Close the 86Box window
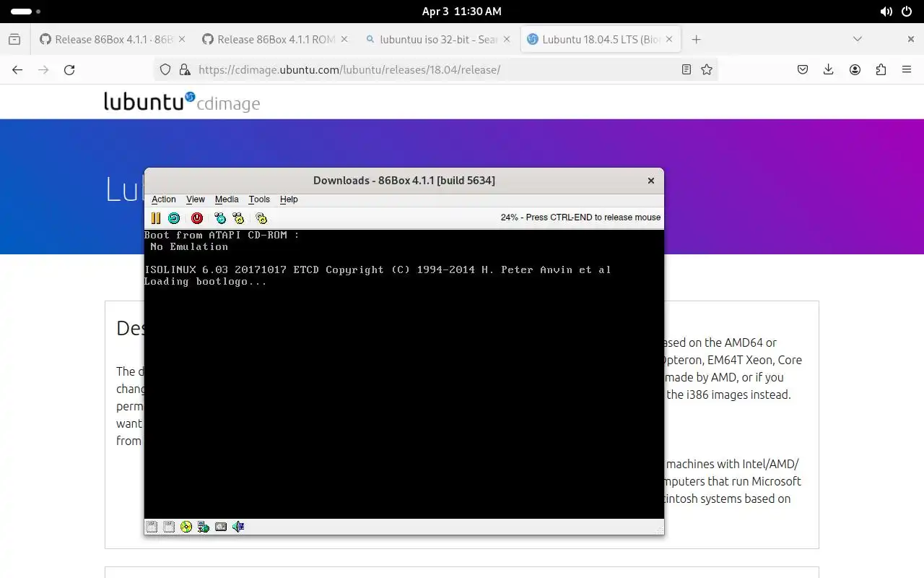This screenshot has width=924, height=578. tap(651, 181)
